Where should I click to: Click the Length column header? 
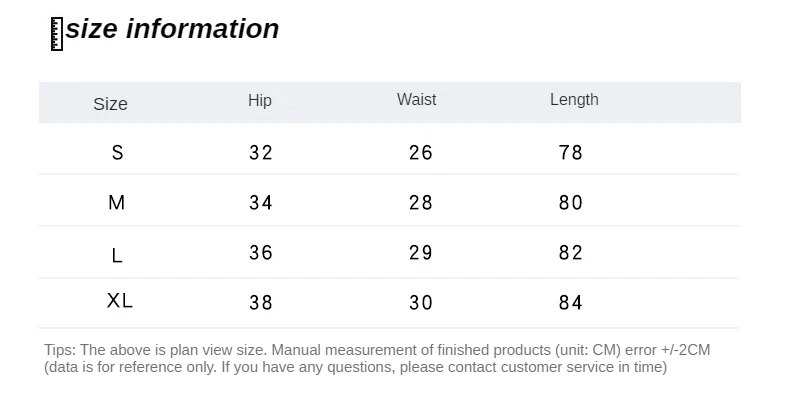click(x=574, y=100)
